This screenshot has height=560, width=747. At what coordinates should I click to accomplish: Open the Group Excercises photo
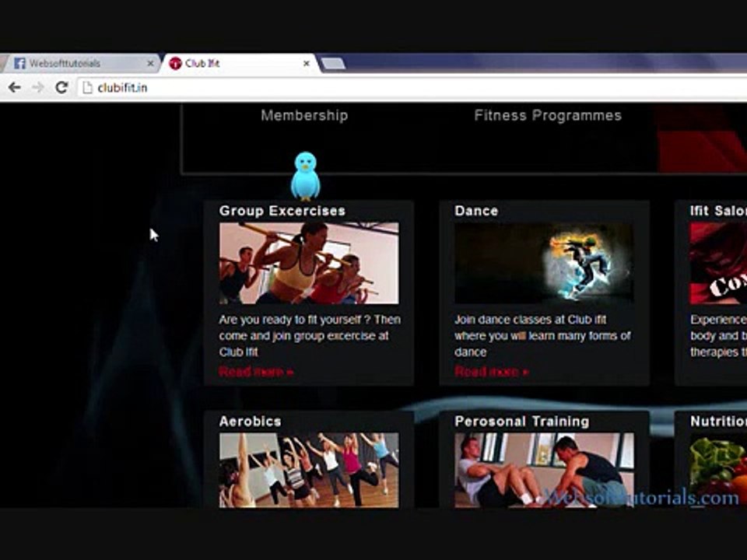coord(309,263)
